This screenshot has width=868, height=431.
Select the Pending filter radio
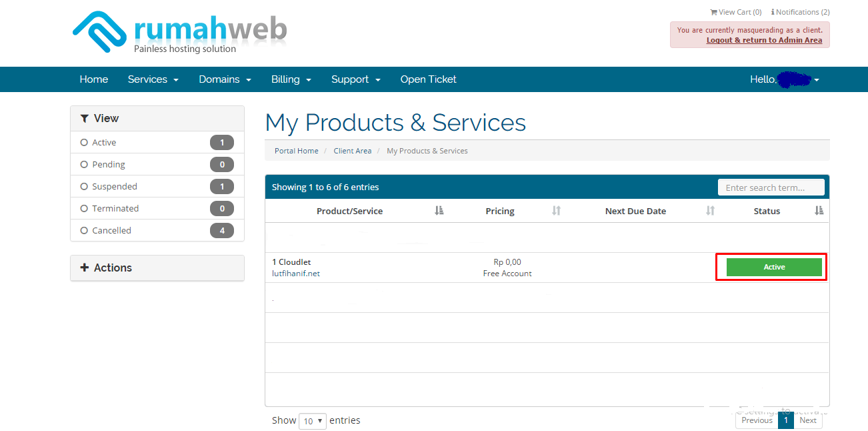tap(84, 164)
